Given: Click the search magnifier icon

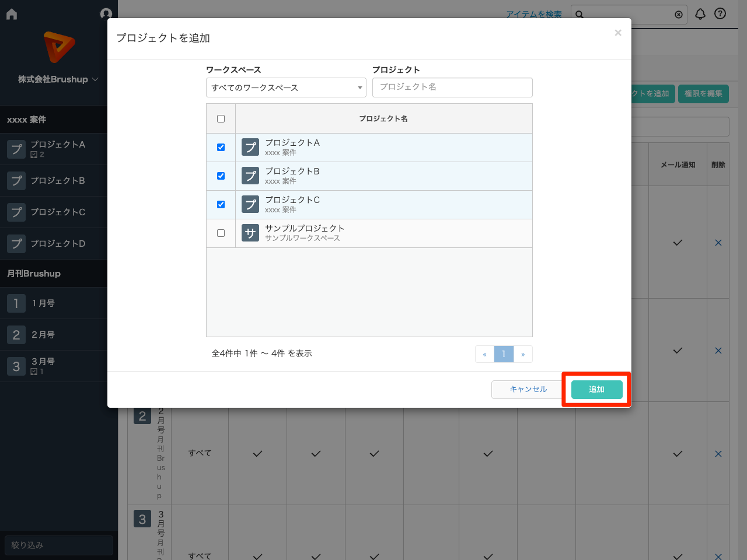Looking at the screenshot, I should [580, 15].
